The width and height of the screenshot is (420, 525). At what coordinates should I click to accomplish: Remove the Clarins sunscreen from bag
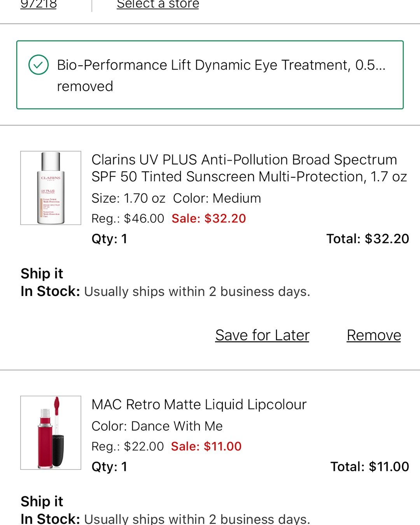[x=374, y=335]
